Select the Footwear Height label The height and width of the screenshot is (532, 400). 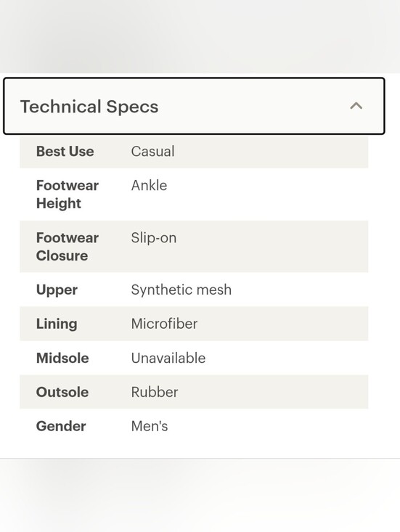click(68, 195)
